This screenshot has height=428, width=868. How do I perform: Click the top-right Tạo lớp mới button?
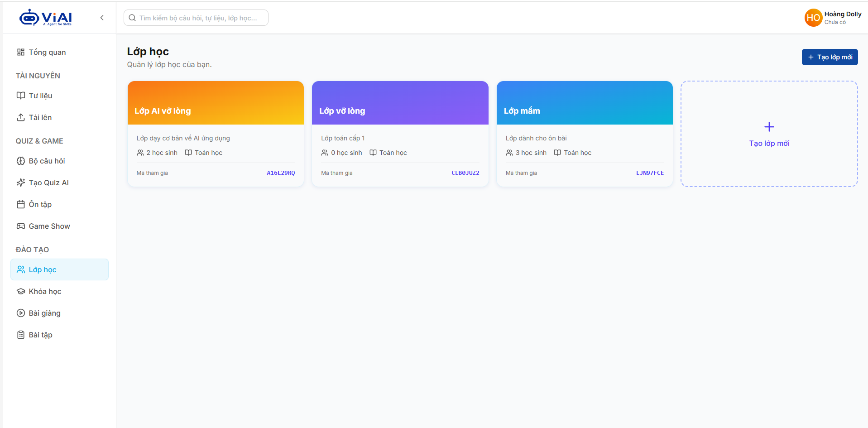coord(830,57)
